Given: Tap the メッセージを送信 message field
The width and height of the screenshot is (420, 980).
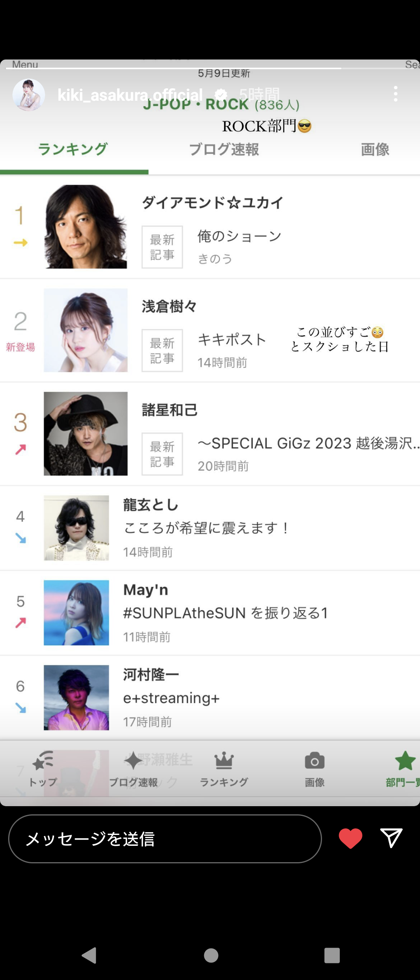Looking at the screenshot, I should [165, 839].
